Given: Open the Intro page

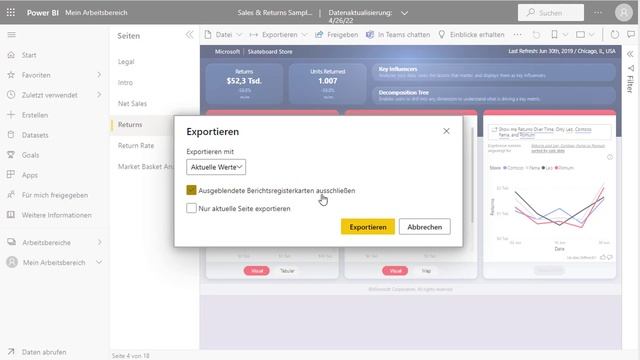Looking at the screenshot, I should [x=125, y=82].
